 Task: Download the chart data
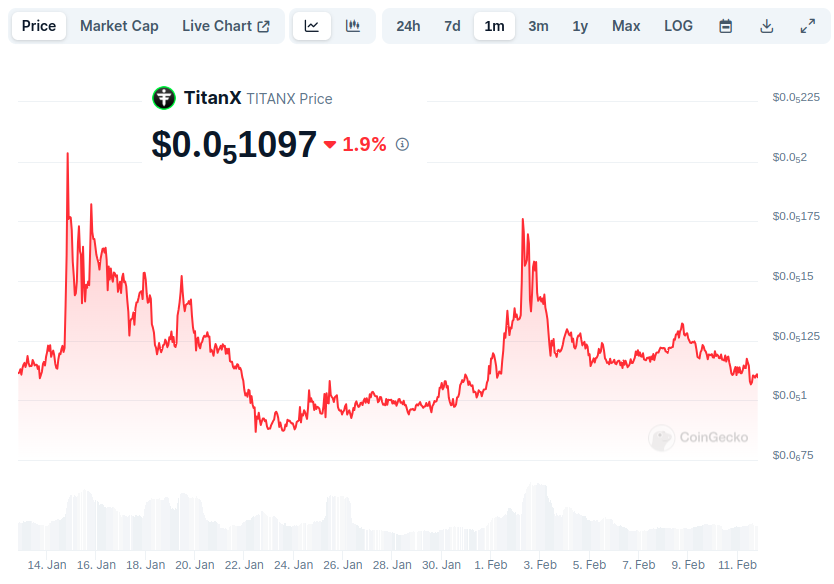pyautogui.click(x=767, y=26)
